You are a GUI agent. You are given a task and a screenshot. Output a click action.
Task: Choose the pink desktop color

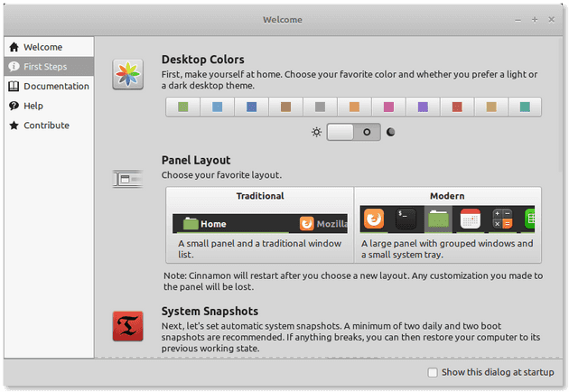pos(388,107)
